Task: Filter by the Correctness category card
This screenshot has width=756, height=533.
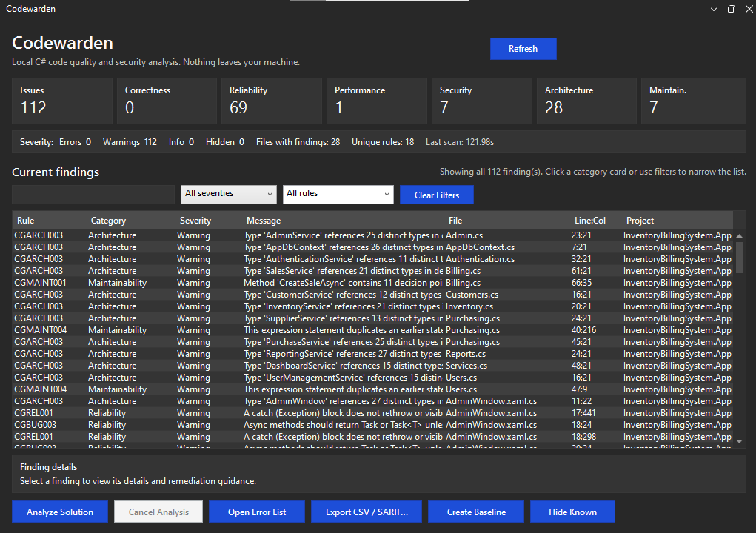Action: [167, 101]
